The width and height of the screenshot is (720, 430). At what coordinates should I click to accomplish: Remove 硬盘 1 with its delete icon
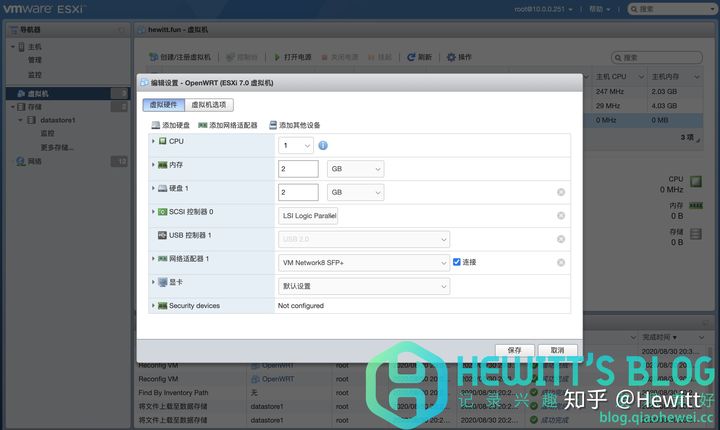click(x=561, y=192)
